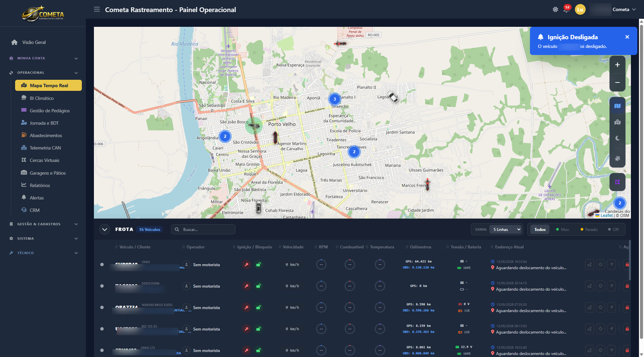Screen dimensions: 644x357
Task: Open Gestão de Pedágios menu item
Action: [48, 111]
